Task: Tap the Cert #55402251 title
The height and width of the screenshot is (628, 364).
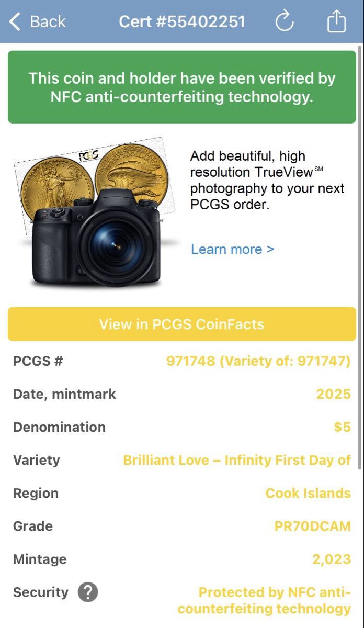Action: click(182, 21)
